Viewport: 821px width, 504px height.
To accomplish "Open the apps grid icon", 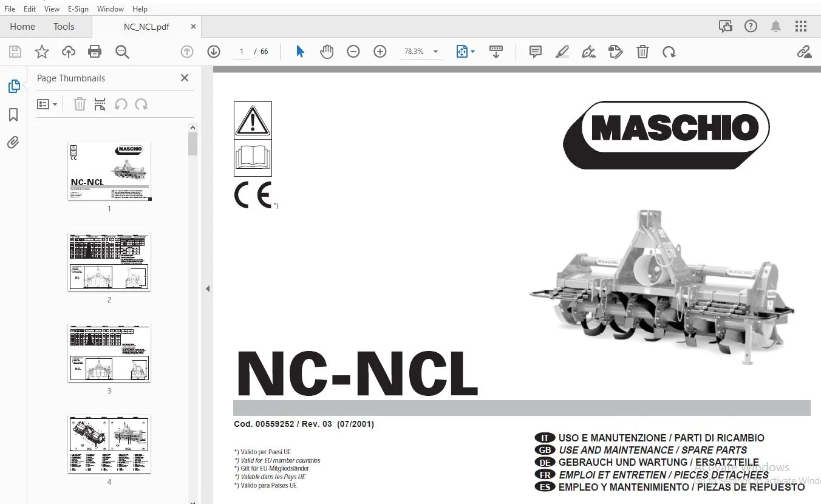I will [801, 27].
